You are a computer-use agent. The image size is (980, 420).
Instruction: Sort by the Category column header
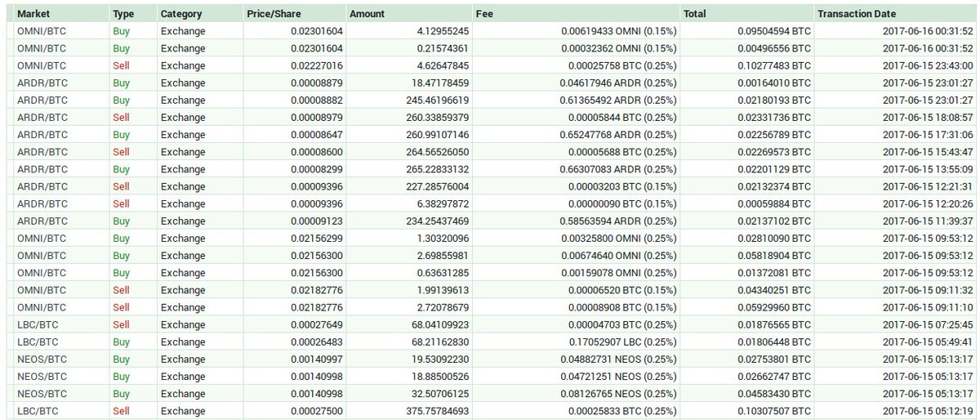coord(181,14)
